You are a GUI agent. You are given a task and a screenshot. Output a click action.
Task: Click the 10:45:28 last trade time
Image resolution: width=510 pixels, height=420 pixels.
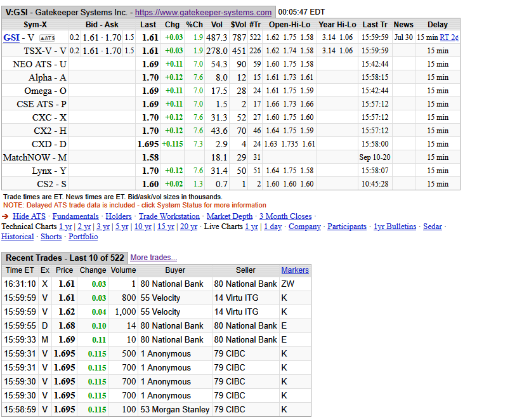[x=375, y=184]
